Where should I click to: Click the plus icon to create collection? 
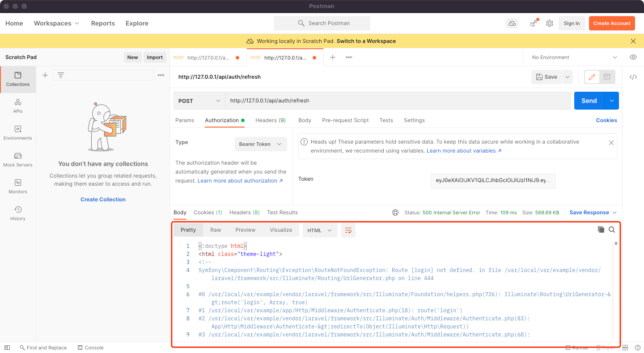[x=45, y=75]
